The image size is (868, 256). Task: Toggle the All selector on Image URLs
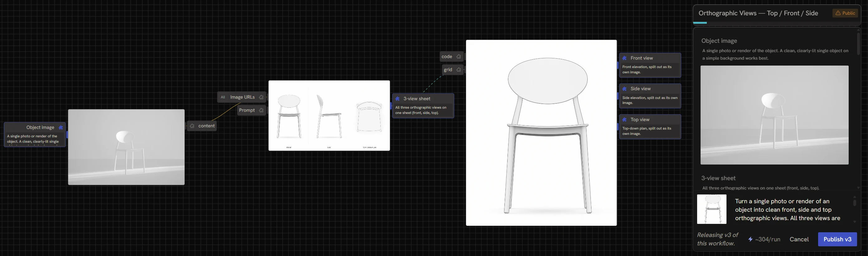coord(223,97)
